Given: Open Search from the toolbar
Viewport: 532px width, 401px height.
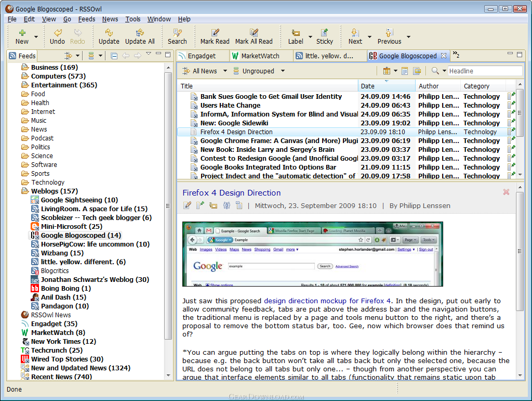Looking at the screenshot, I should click(x=177, y=36).
